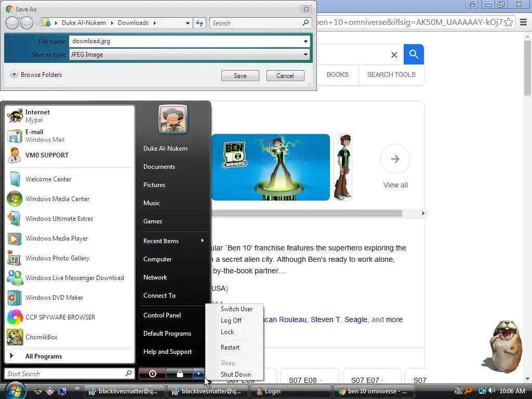The width and height of the screenshot is (532, 399).
Task: Open VM0 SUPPORT in Start menu
Action: [70, 155]
